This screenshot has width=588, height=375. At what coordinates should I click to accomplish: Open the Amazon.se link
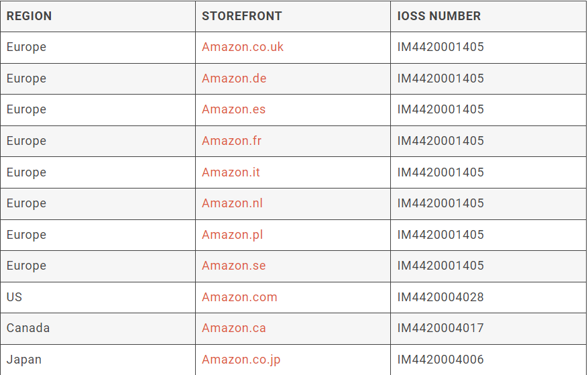tap(233, 266)
